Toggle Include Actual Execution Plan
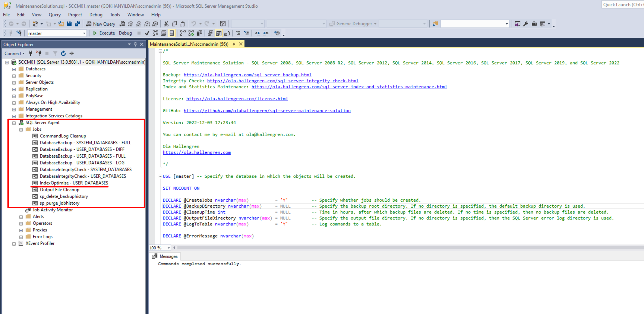644x314 pixels. point(183,33)
